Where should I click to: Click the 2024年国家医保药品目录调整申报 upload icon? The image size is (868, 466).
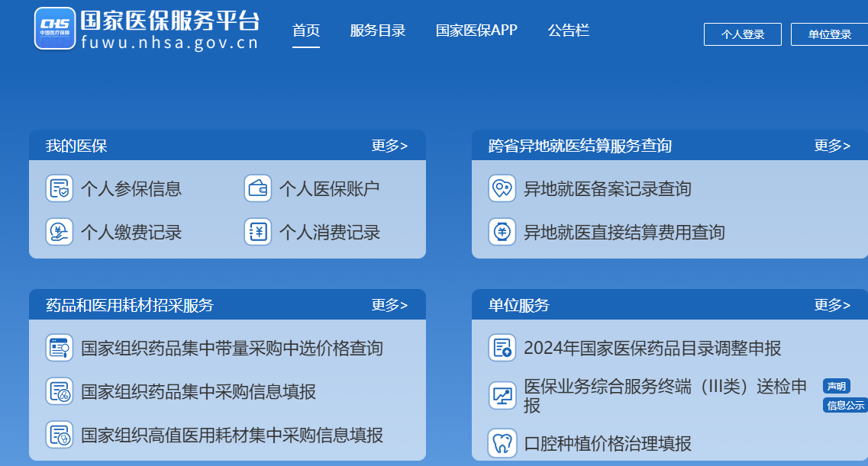tap(502, 349)
